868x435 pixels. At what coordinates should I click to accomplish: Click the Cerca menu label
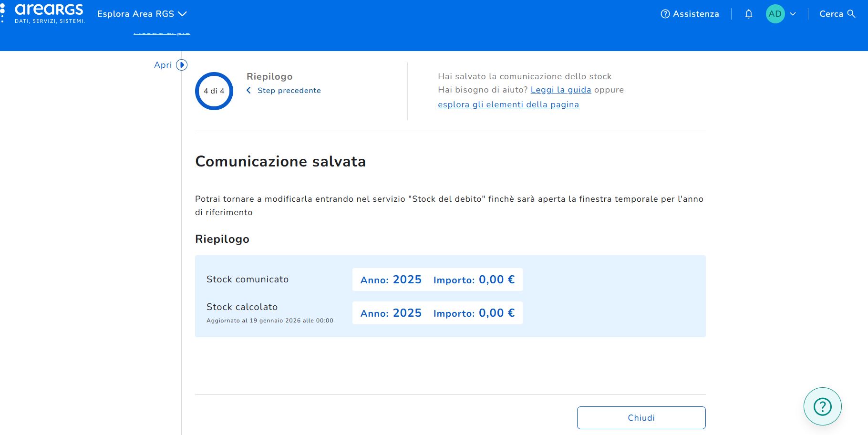click(x=831, y=14)
